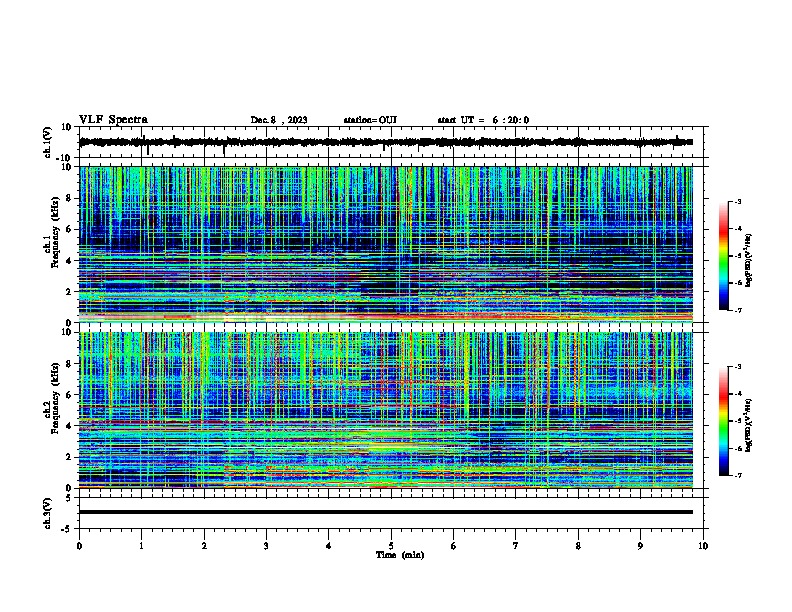The image size is (792, 612).
Task: Click time axis tick label 5
Action: (x=391, y=546)
